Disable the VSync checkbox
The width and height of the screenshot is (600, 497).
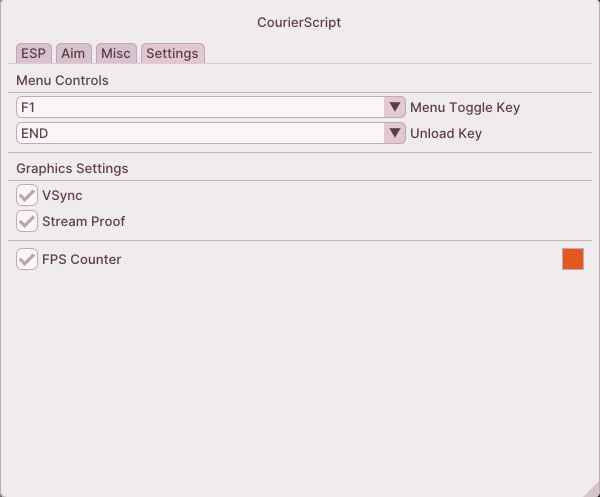[x=27, y=195]
